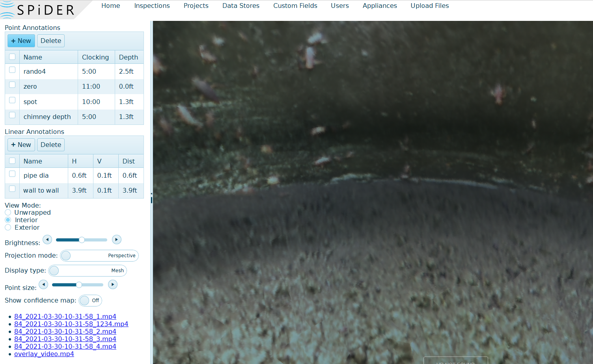Toggle Projection mode Perspective switch
Screen dimensions: 593x364
(99, 256)
